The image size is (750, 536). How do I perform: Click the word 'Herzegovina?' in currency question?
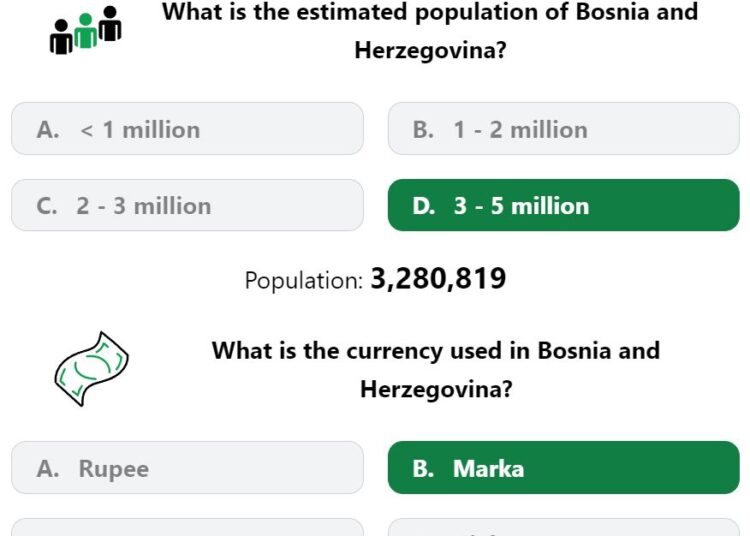(x=436, y=389)
